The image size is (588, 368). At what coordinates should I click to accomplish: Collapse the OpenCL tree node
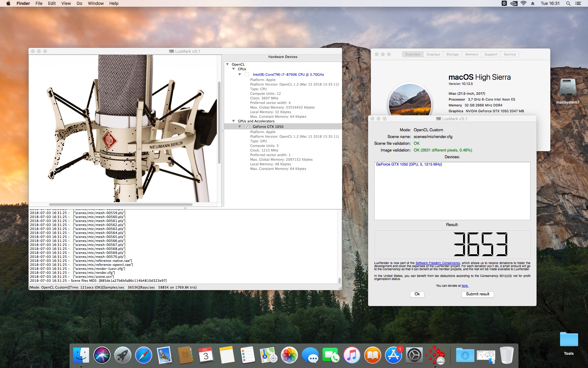(x=227, y=64)
